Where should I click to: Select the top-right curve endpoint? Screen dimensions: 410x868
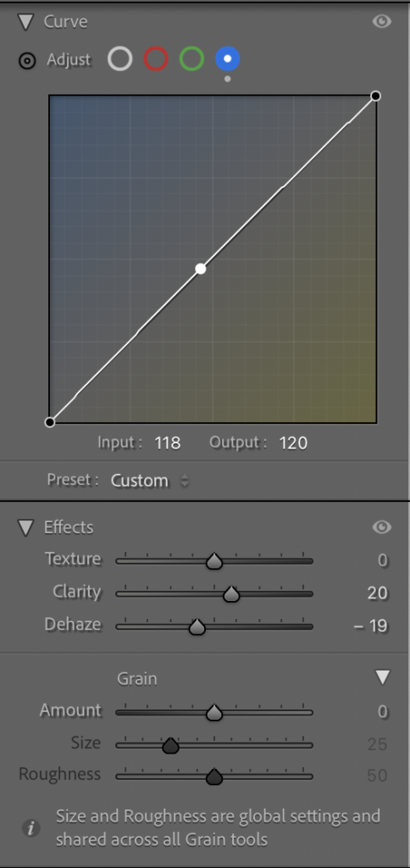(x=376, y=97)
